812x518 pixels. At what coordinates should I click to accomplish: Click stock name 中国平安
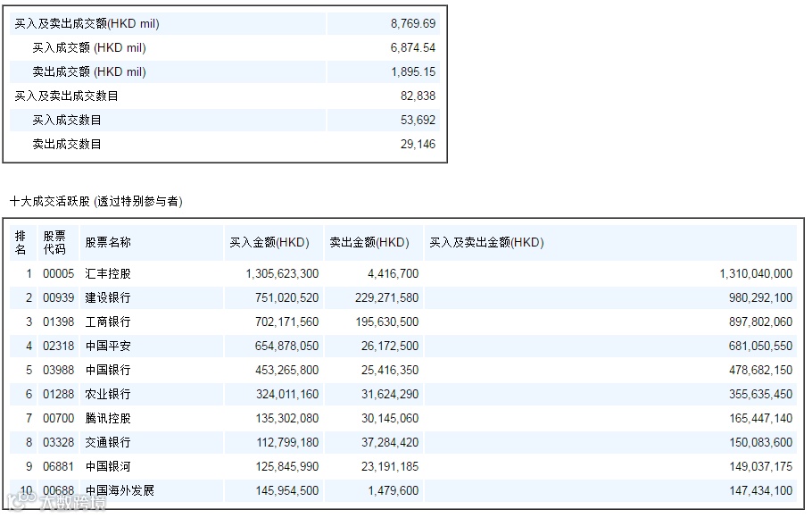point(108,346)
